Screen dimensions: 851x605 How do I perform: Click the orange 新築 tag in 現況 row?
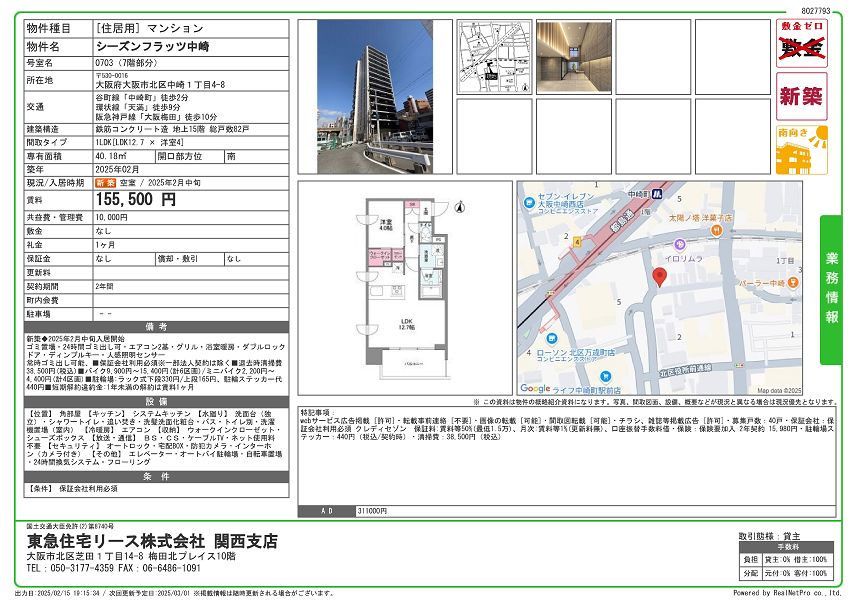coord(106,183)
